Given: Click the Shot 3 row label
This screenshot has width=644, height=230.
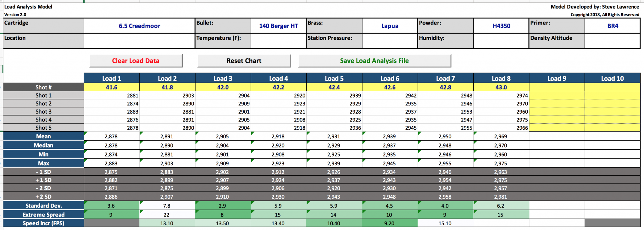Looking at the screenshot, I should [43, 112].
